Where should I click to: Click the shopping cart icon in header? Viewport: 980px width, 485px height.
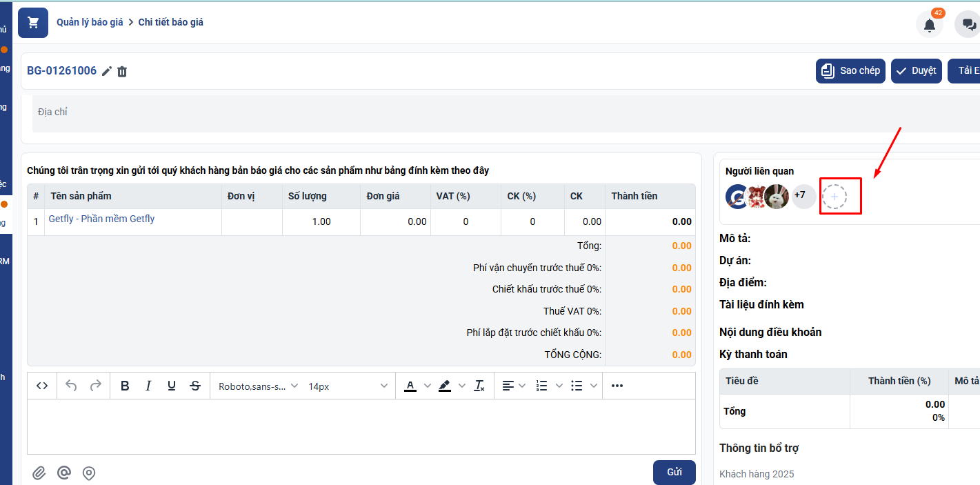point(32,23)
